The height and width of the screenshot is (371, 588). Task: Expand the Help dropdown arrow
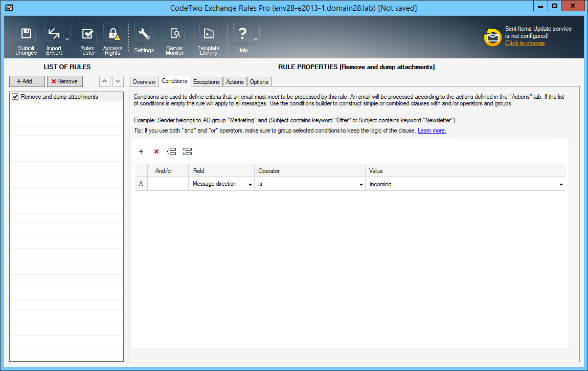256,39
